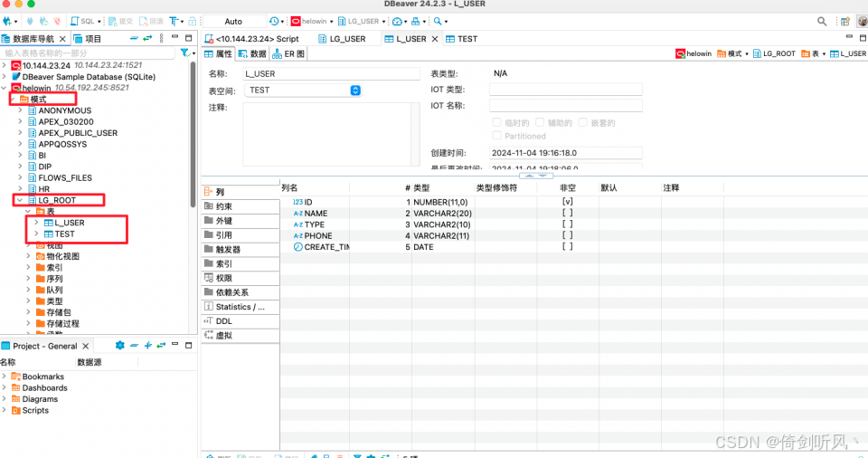Click the 模式 breadcrumb item
Viewport: 868px width, 458px height.
click(731, 53)
